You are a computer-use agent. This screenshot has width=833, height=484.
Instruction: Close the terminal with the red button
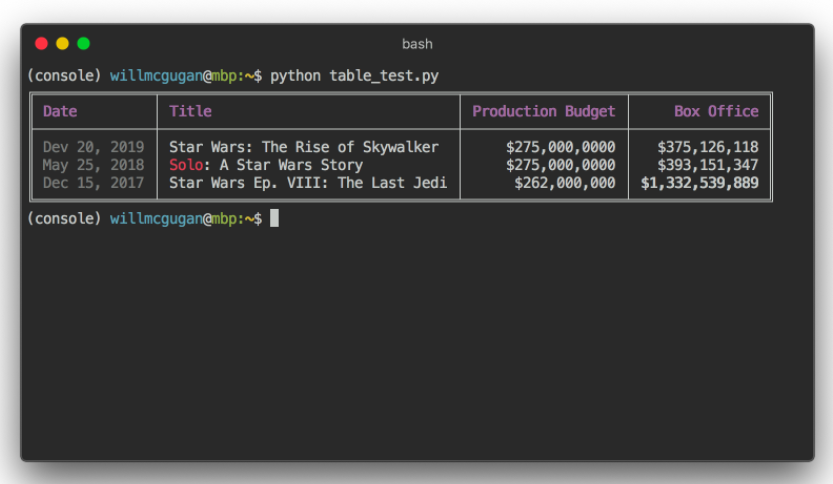pyautogui.click(x=41, y=43)
